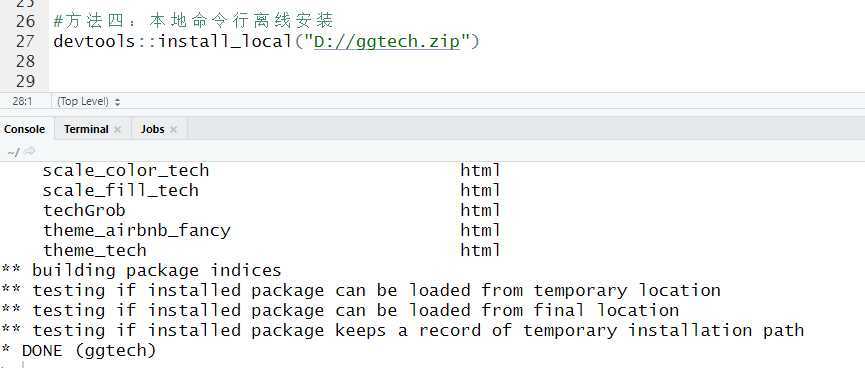Open the (Top Level) scope dropdown

(x=89, y=102)
